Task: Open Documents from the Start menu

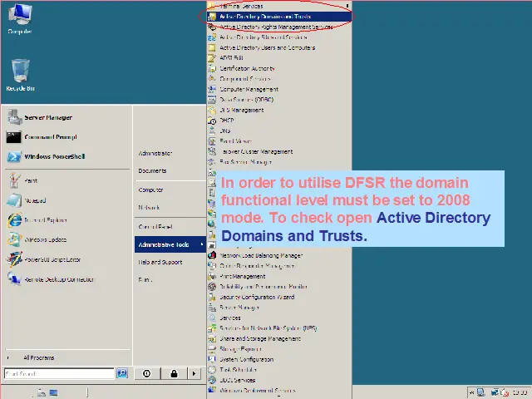Action: (x=170, y=170)
